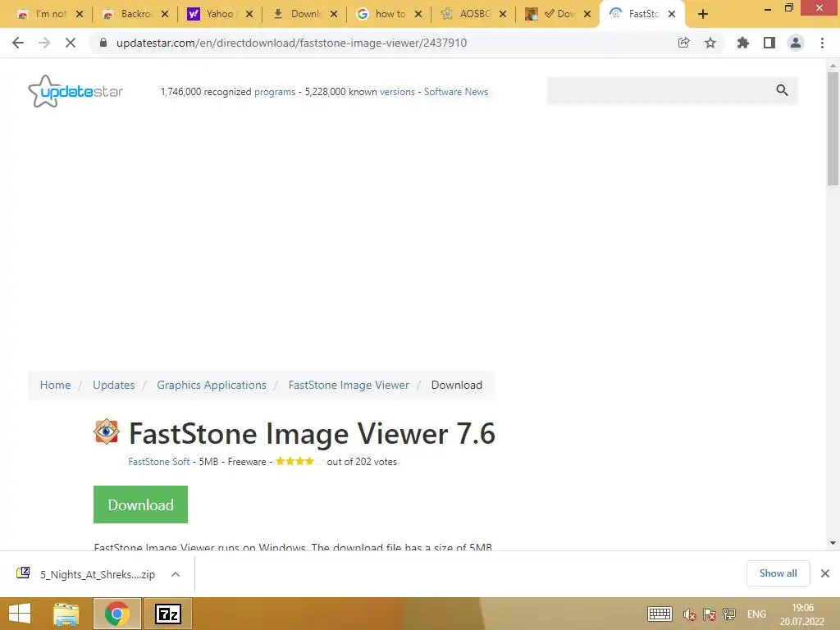The image size is (840, 630).
Task: Change the ENG input language
Action: click(756, 614)
